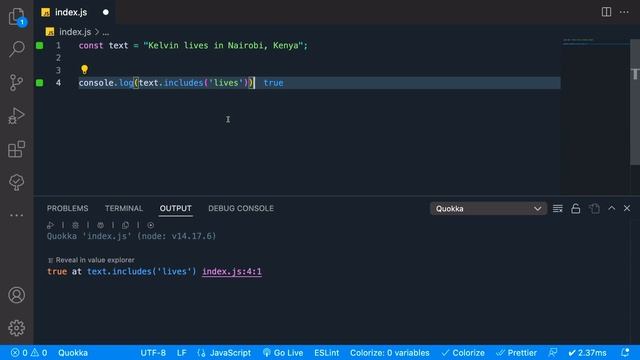The width and height of the screenshot is (640, 360).
Task: Click the unsaved dot on index.js tab
Action: pos(106,12)
